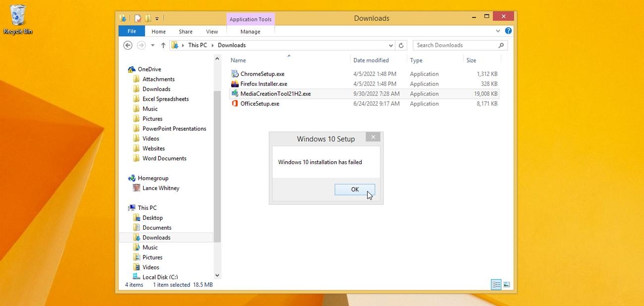Open Local Disk (C:) in navigation pane
The image size is (644, 306).
tap(160, 277)
